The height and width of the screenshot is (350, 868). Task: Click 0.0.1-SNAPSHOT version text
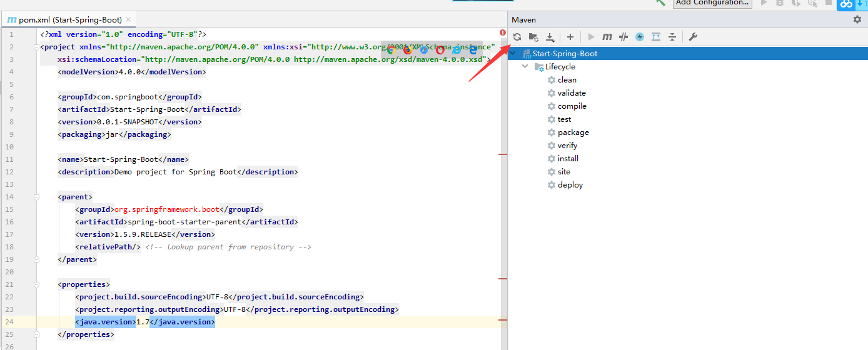(x=129, y=122)
